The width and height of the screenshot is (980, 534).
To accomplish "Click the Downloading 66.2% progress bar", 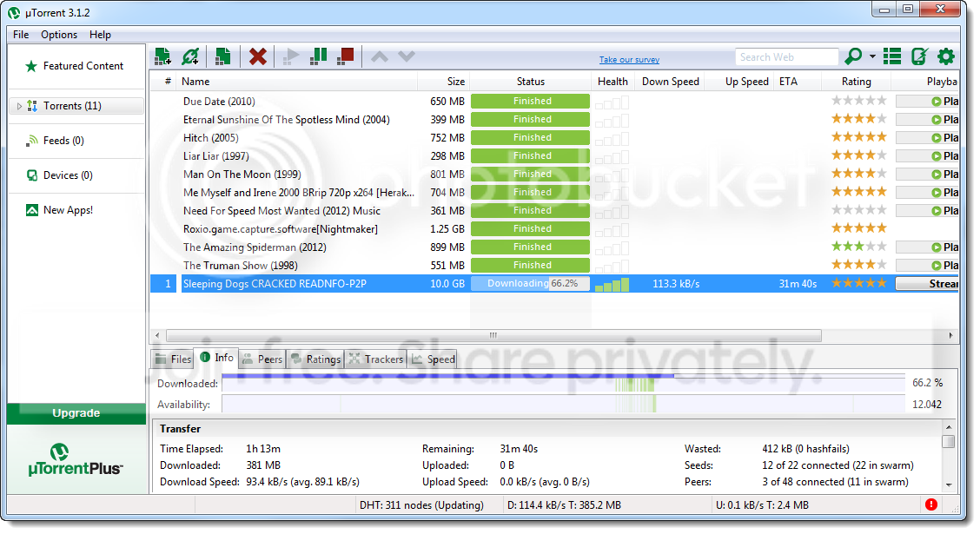I will (x=530, y=284).
